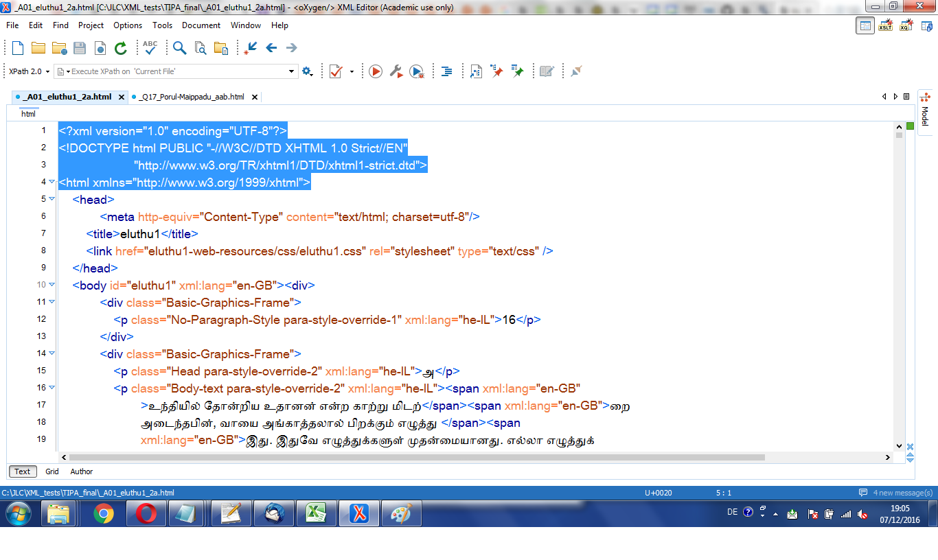Toggle fold for the div on line 14
The height and width of the screenshot is (560, 938).
tap(52, 353)
